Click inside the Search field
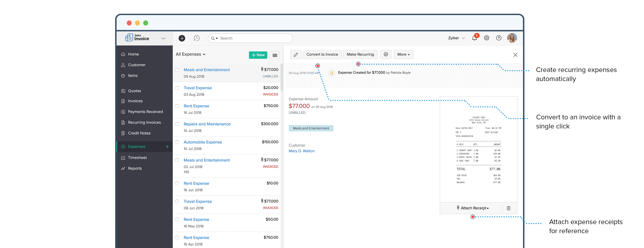 click(x=250, y=38)
